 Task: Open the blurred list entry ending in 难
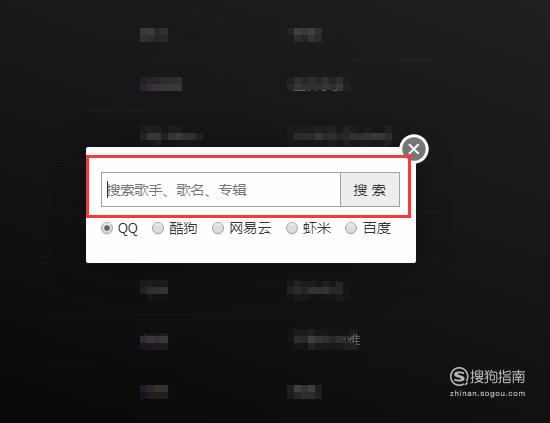click(x=324, y=340)
